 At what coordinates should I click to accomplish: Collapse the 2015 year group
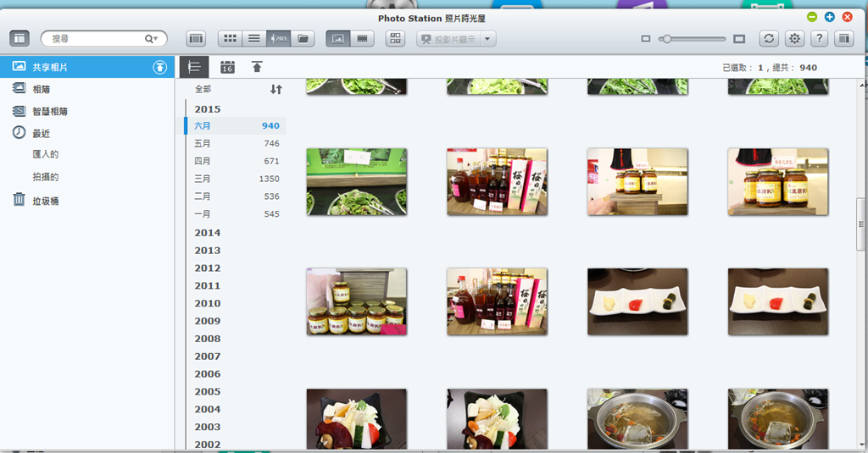tap(208, 109)
